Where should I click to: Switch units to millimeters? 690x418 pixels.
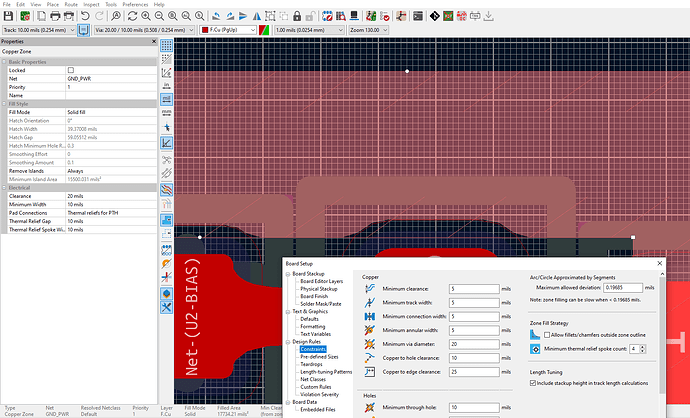166,113
